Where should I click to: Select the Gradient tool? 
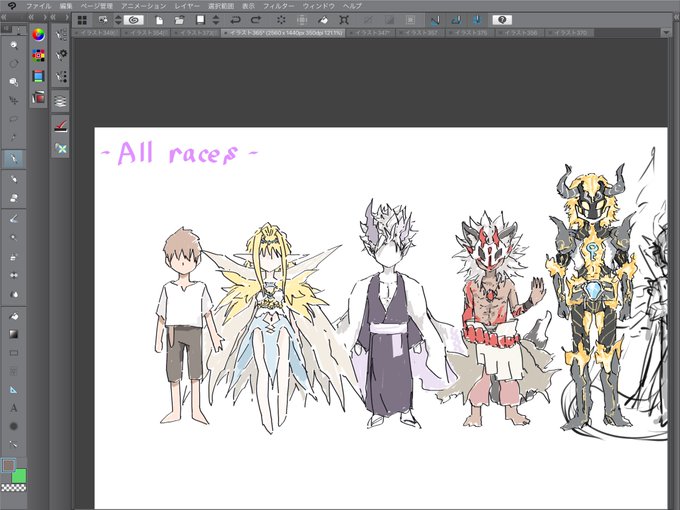tap(14, 334)
